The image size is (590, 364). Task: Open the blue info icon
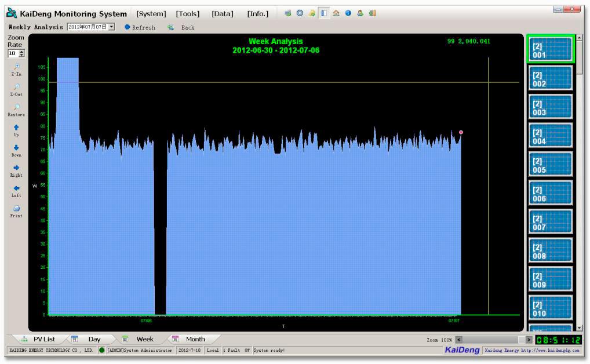coord(348,13)
